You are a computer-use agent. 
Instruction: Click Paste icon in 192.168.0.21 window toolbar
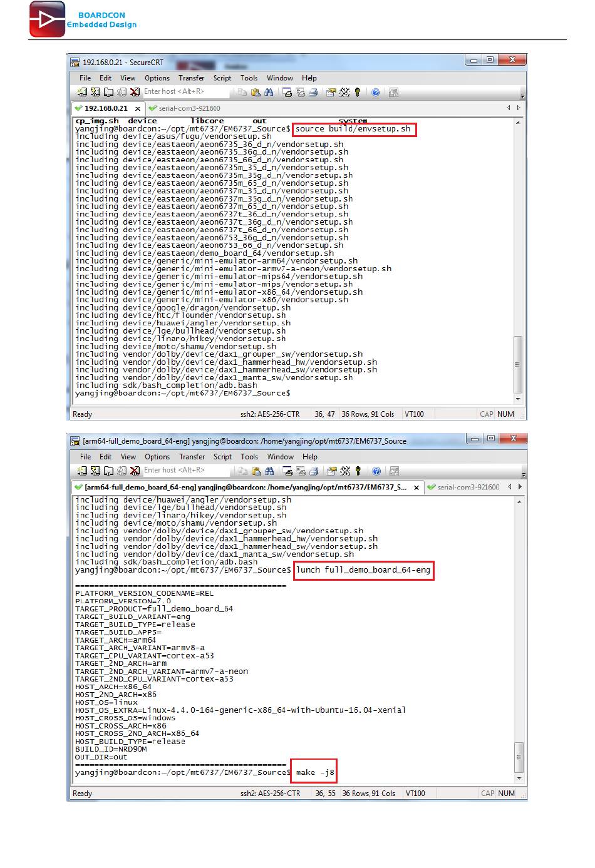pyautogui.click(x=256, y=92)
